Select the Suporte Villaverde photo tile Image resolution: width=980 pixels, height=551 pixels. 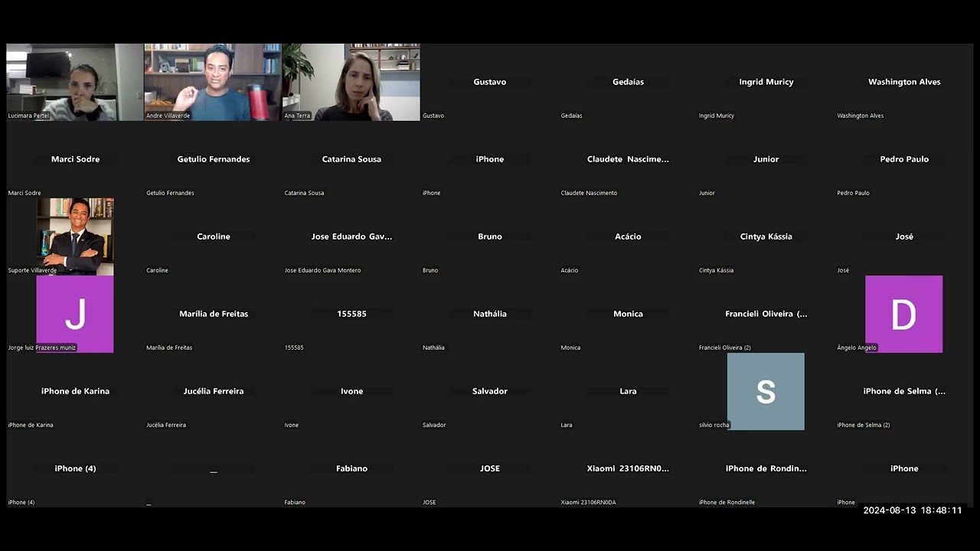75,236
